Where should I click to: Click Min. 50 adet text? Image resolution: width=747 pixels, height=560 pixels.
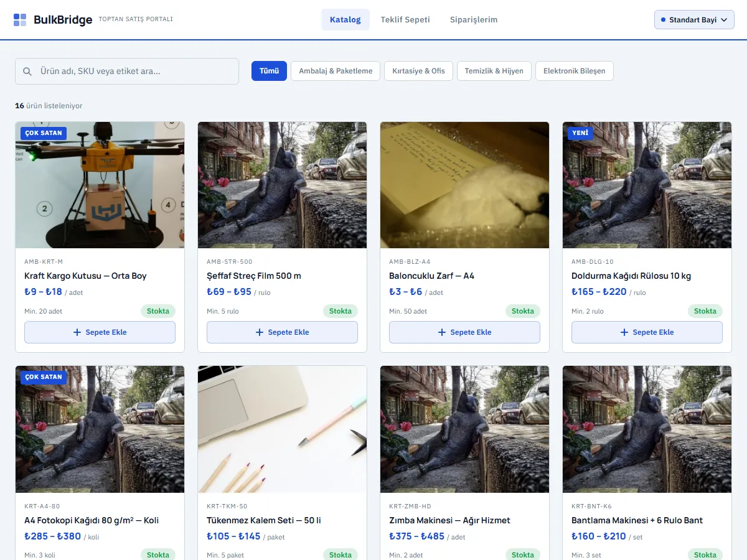click(408, 311)
